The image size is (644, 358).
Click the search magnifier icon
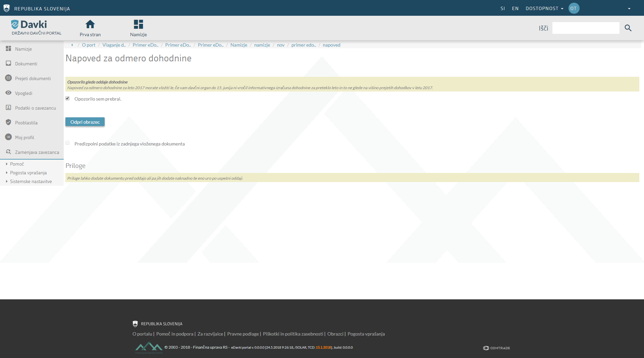pyautogui.click(x=628, y=28)
